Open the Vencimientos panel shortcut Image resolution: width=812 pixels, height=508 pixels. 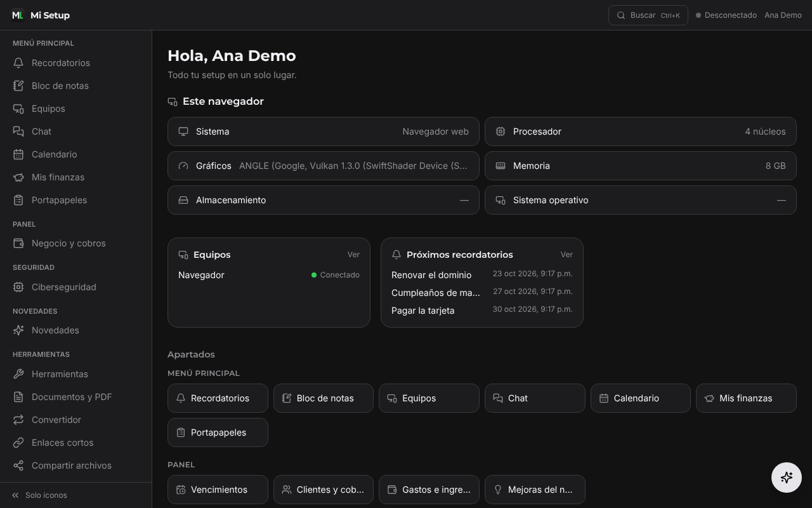coord(218,490)
